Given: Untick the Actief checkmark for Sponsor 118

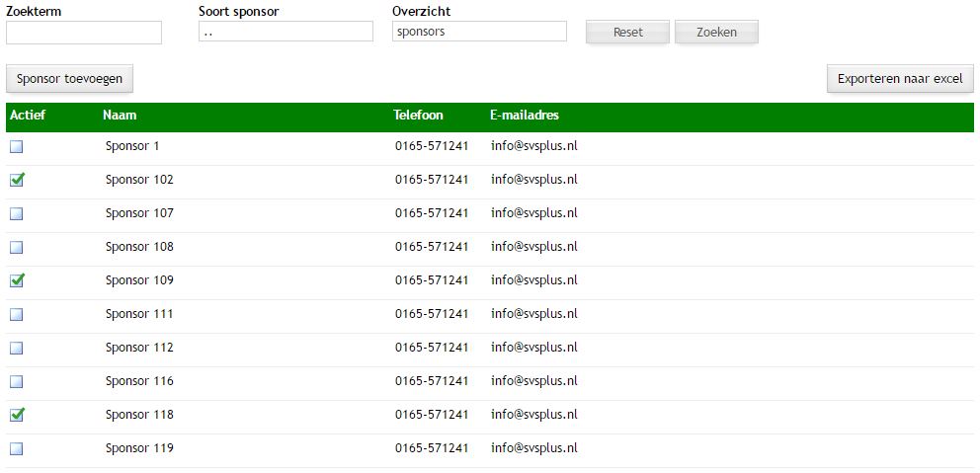Looking at the screenshot, I should (17, 415).
